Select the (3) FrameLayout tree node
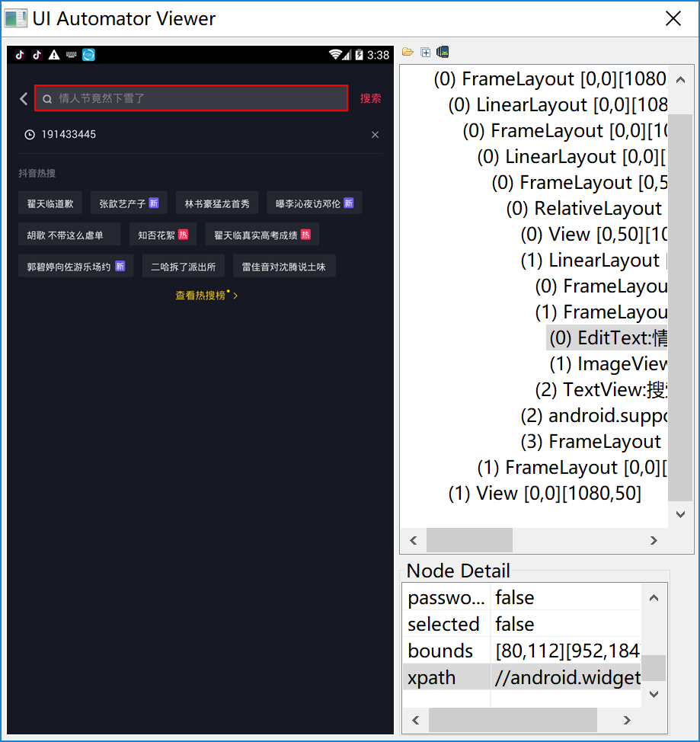Image resolution: width=700 pixels, height=742 pixels. [590, 442]
